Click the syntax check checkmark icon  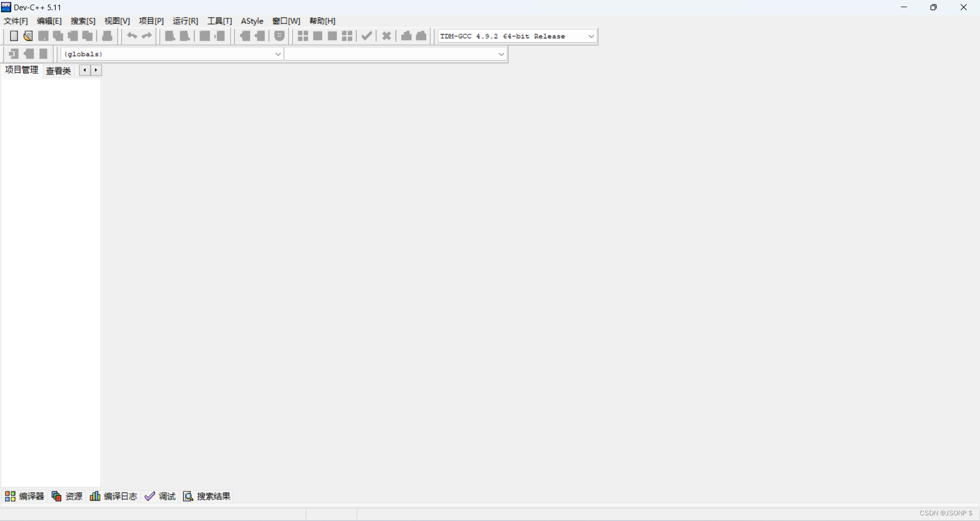point(366,36)
